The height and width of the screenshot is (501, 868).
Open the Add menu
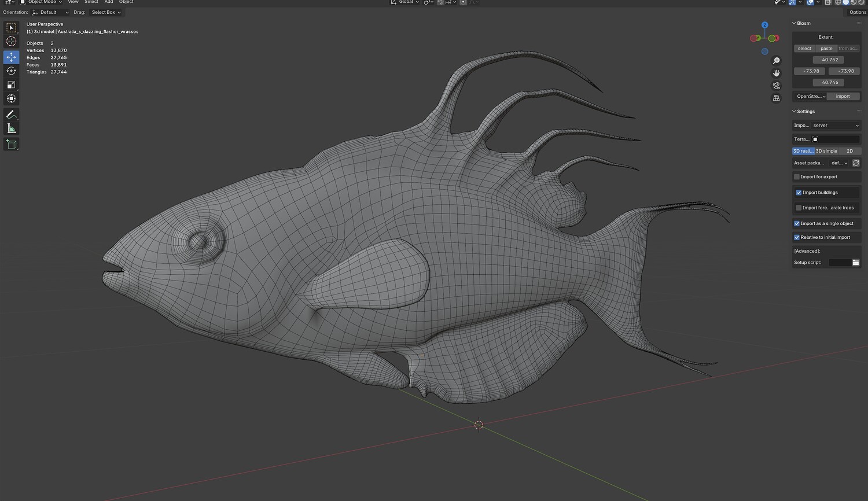tap(108, 2)
